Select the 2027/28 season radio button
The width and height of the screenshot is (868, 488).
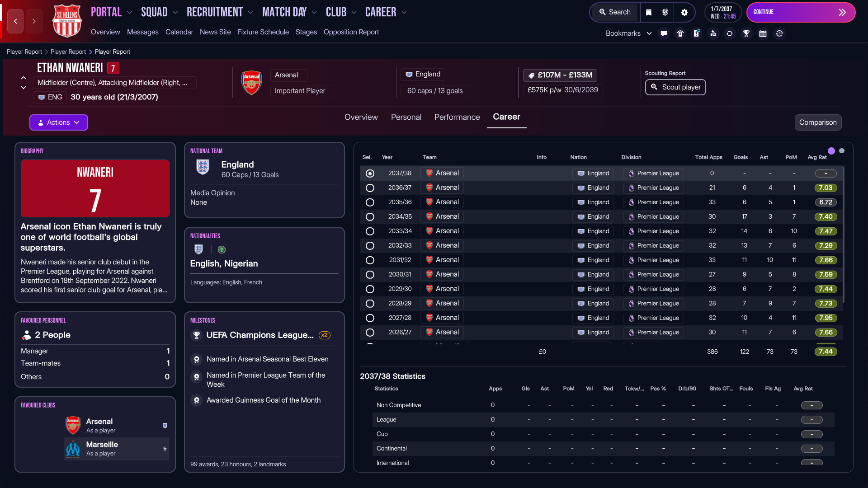point(370,318)
